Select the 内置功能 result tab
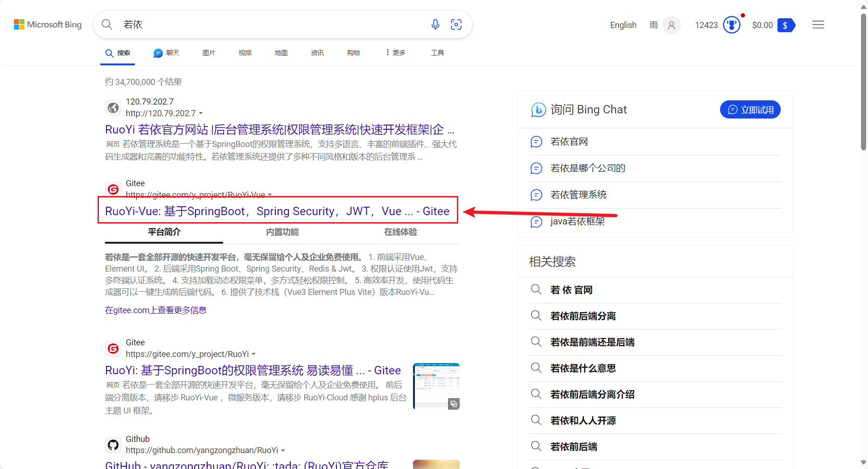 click(x=282, y=232)
